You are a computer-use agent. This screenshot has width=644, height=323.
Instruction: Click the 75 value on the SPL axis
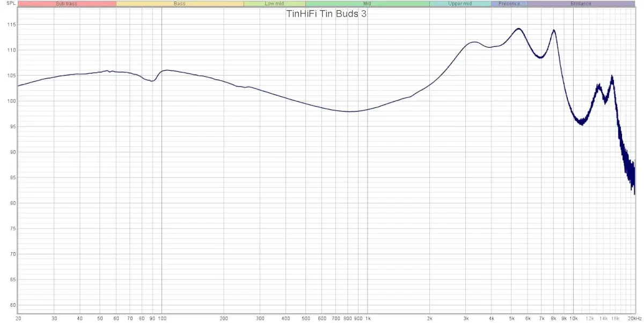[12, 229]
